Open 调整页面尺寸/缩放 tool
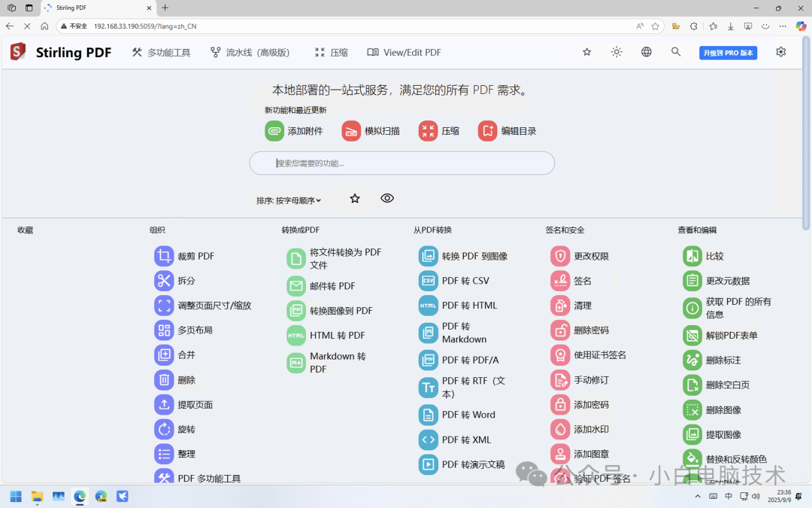 click(203, 306)
